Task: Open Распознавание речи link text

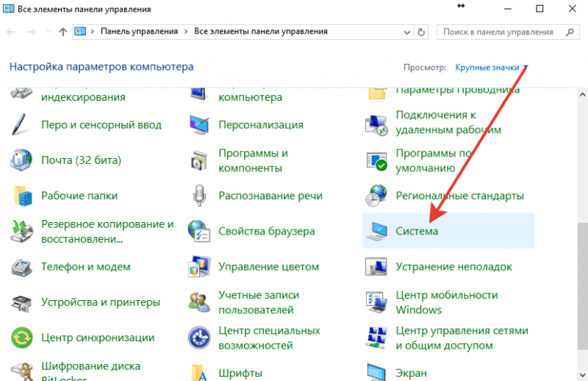Action: [x=270, y=196]
